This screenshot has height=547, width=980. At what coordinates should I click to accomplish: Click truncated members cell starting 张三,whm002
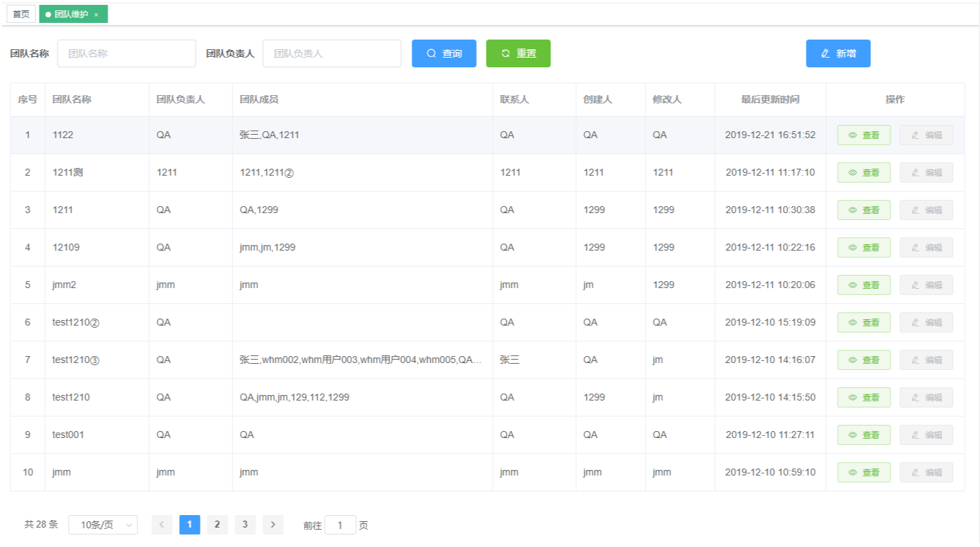coord(361,360)
